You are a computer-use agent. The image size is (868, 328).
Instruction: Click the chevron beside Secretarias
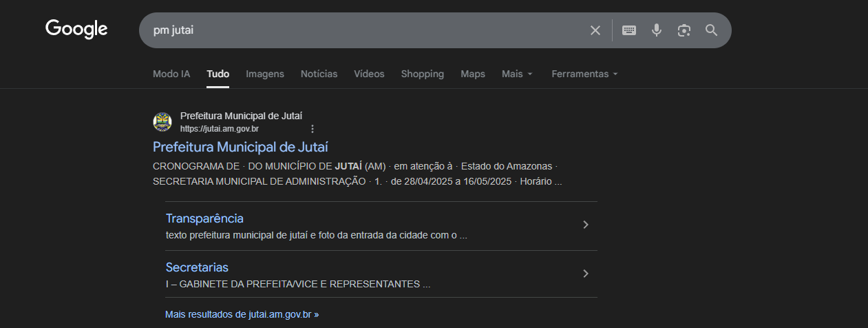(586, 274)
